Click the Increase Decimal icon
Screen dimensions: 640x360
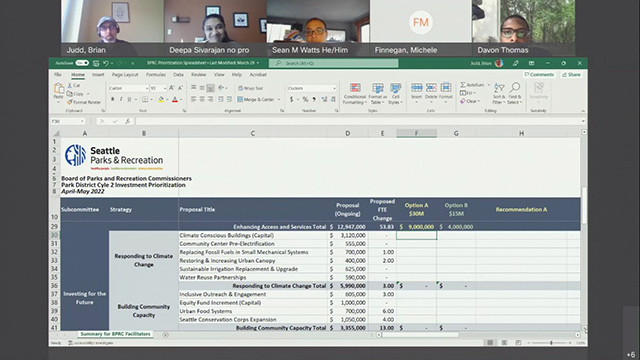coord(324,100)
